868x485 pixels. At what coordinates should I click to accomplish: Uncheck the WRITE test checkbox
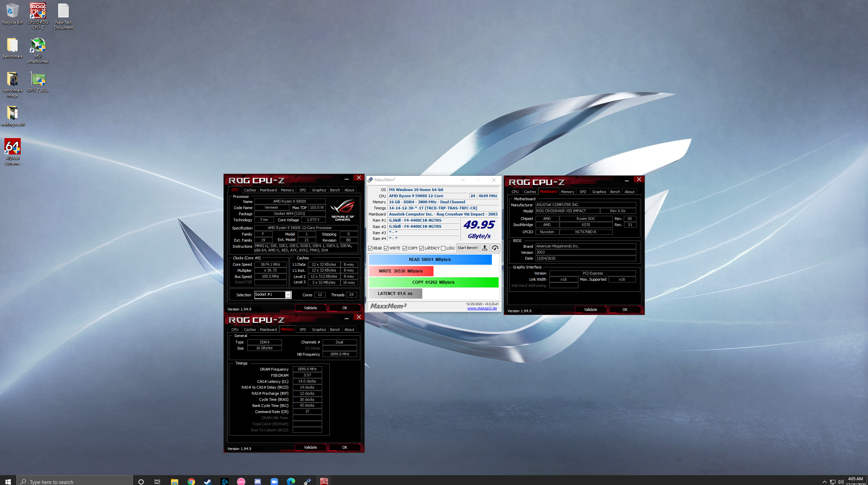point(386,248)
